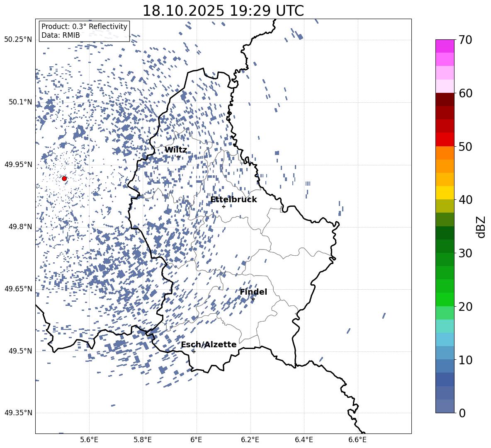This screenshot has height=448, width=491.
Task: Pick the yellow swatch at 40 dBZ
Action: pos(445,193)
